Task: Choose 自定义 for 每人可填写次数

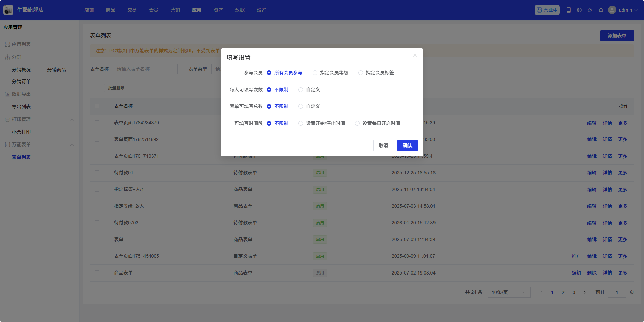Action: click(x=301, y=90)
